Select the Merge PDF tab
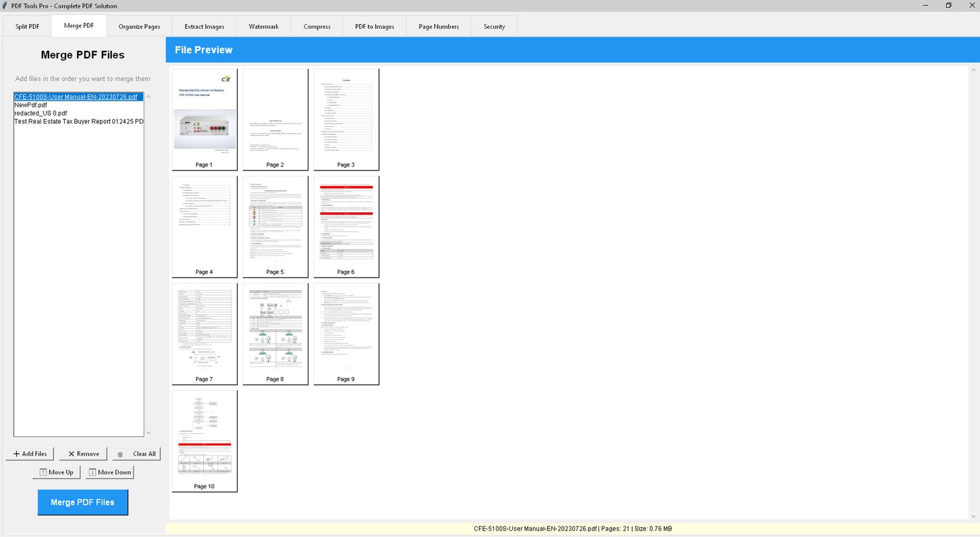The image size is (980, 537). [79, 25]
